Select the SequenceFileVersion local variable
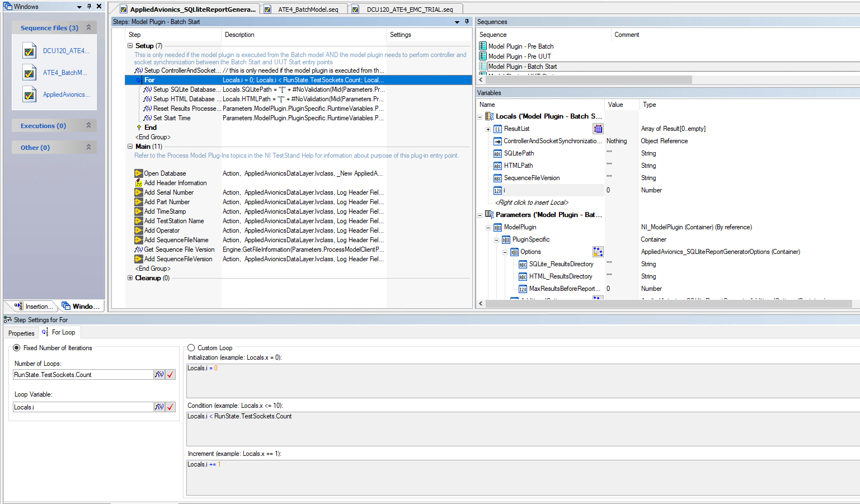Image resolution: width=860 pixels, height=504 pixels. pyautogui.click(x=532, y=178)
